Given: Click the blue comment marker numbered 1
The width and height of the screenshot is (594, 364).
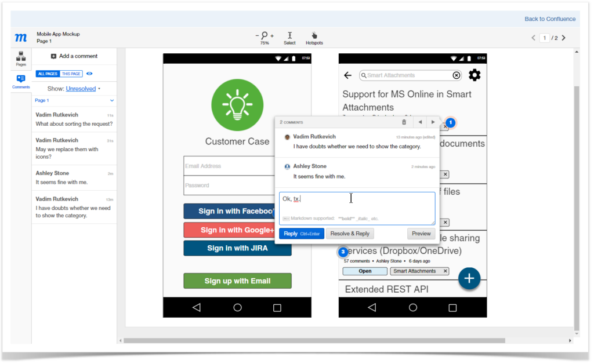Looking at the screenshot, I should point(451,122).
